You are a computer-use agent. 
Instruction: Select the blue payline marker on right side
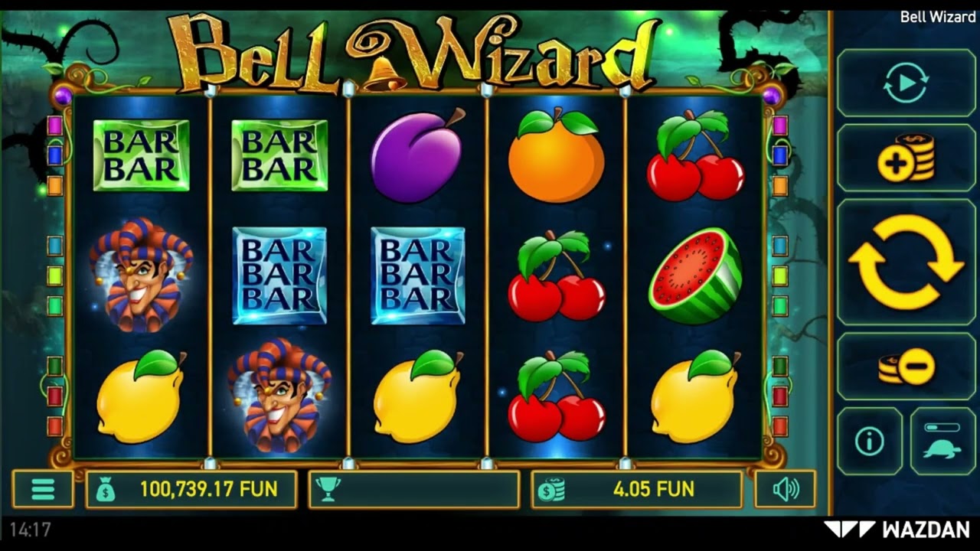click(x=779, y=156)
